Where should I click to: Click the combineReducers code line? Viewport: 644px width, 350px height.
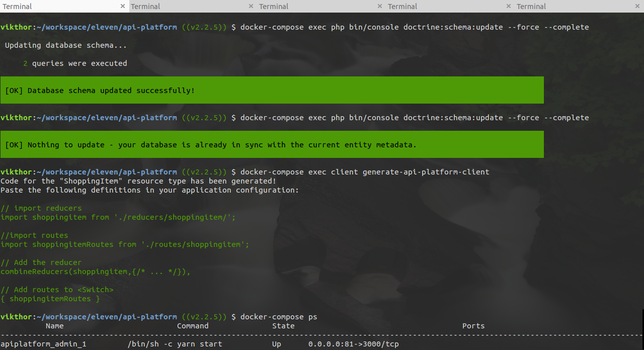click(96, 272)
